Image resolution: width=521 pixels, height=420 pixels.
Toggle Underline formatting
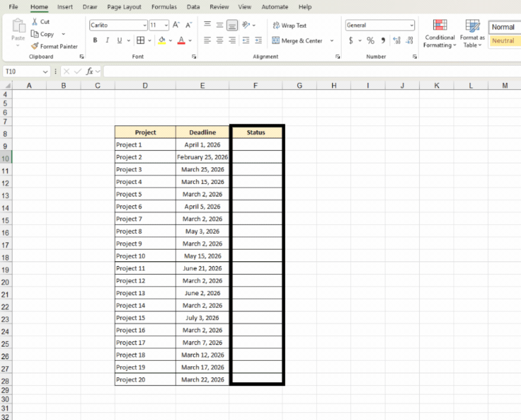pyautogui.click(x=119, y=40)
